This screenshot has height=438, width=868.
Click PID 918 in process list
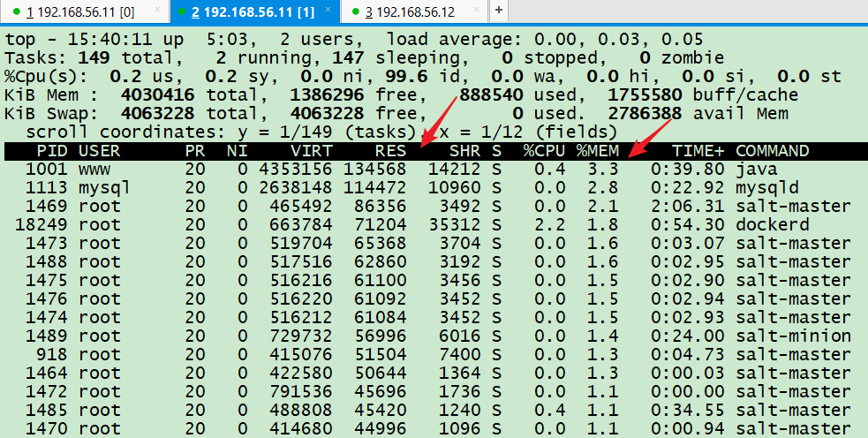coord(52,354)
